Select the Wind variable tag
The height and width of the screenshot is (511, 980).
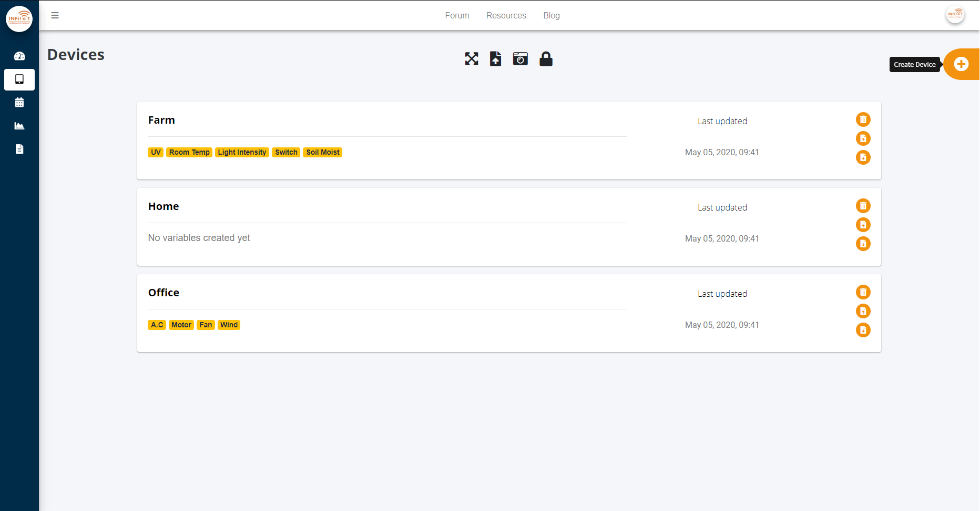pyautogui.click(x=229, y=325)
